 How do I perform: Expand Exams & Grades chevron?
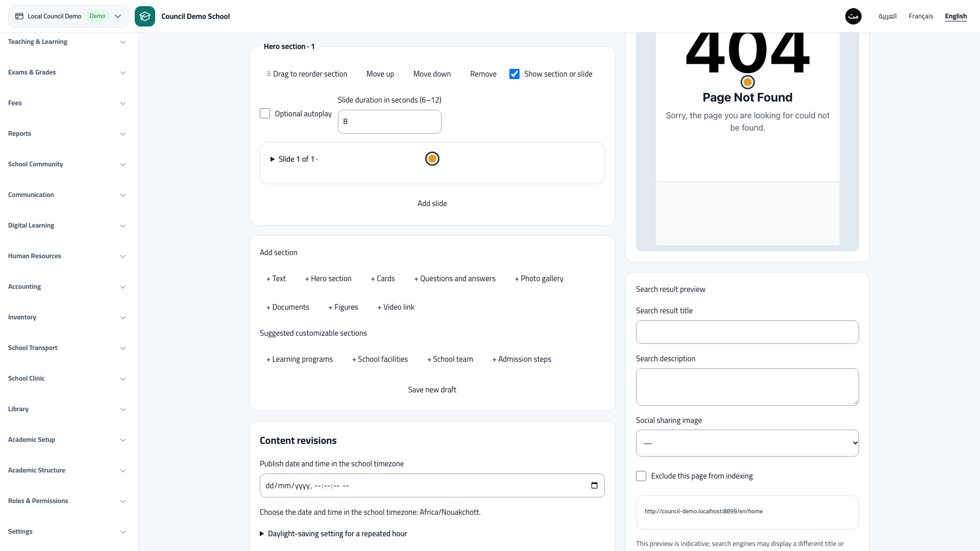(123, 72)
